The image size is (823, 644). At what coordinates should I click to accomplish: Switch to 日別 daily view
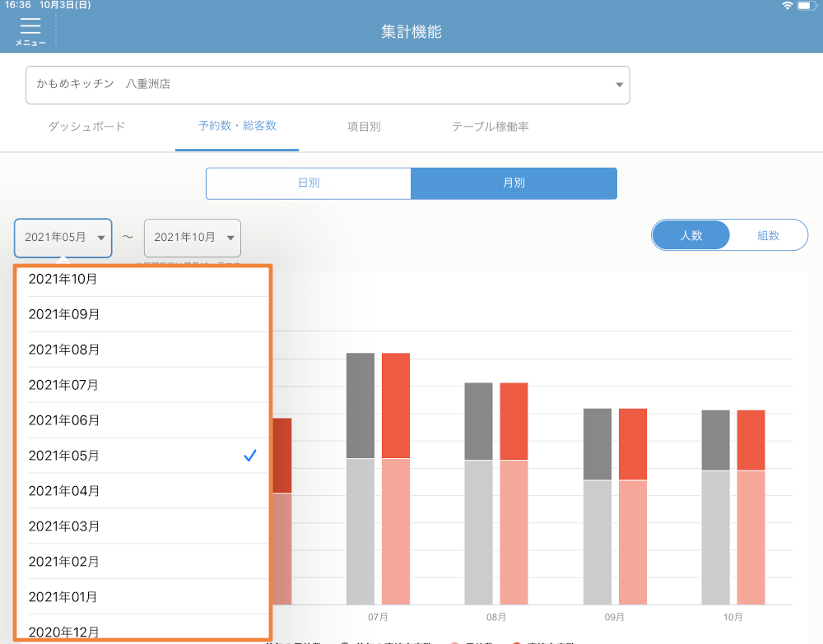[309, 183]
